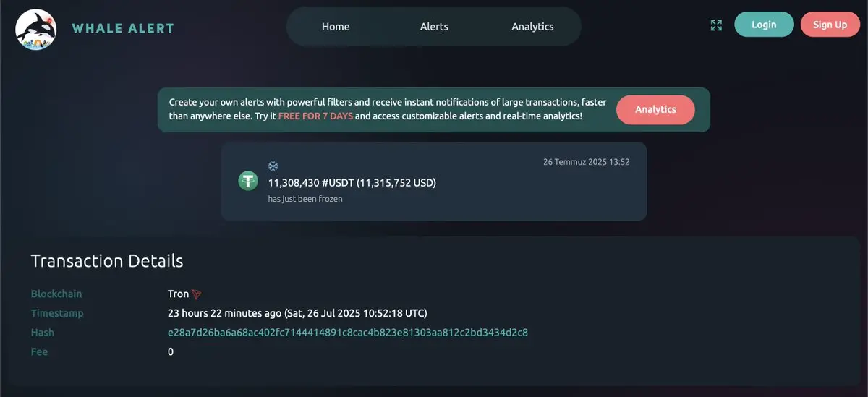Click the pink Analytics banner button
868x397 pixels.
pyautogui.click(x=655, y=110)
